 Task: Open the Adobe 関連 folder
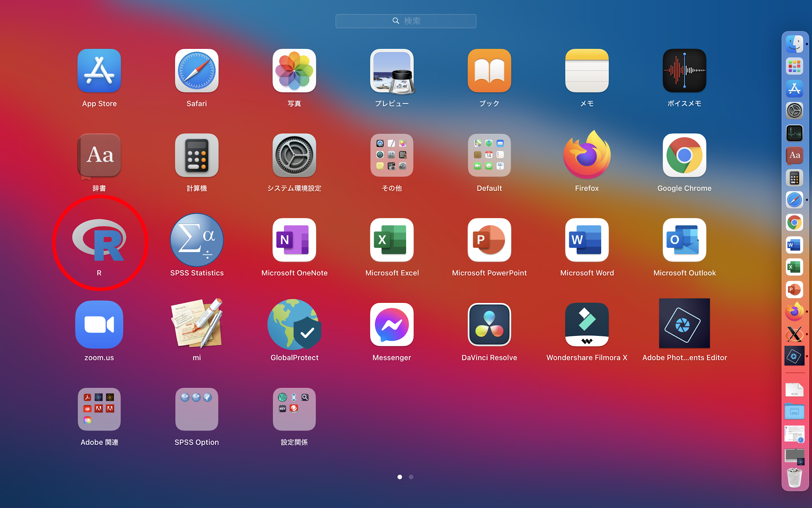99,409
